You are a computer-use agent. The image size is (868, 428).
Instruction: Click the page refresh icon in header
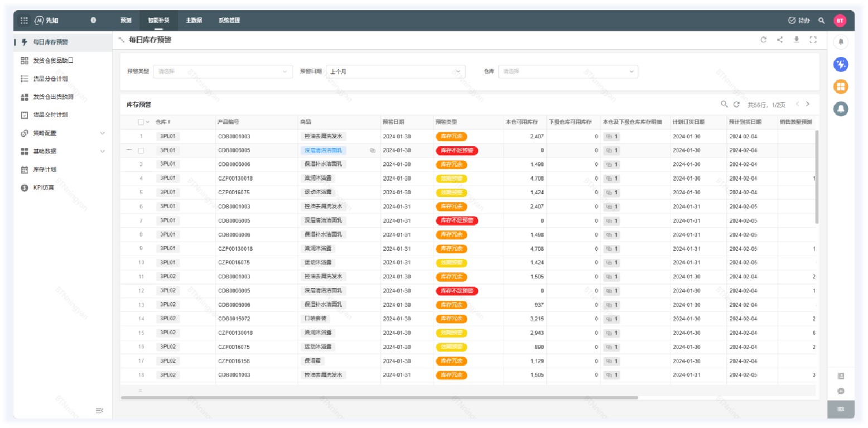tap(764, 40)
